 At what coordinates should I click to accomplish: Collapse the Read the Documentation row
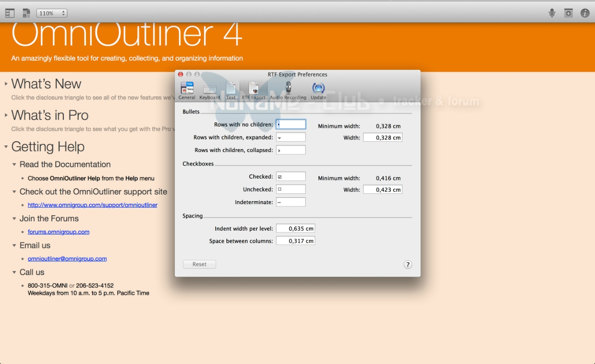coord(14,165)
